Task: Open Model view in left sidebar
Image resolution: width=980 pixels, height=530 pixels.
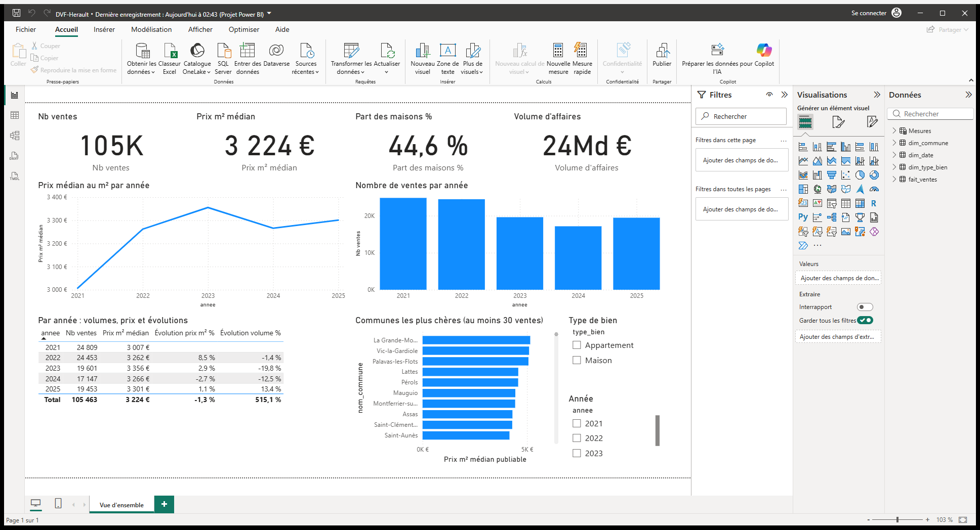Action: click(x=15, y=136)
